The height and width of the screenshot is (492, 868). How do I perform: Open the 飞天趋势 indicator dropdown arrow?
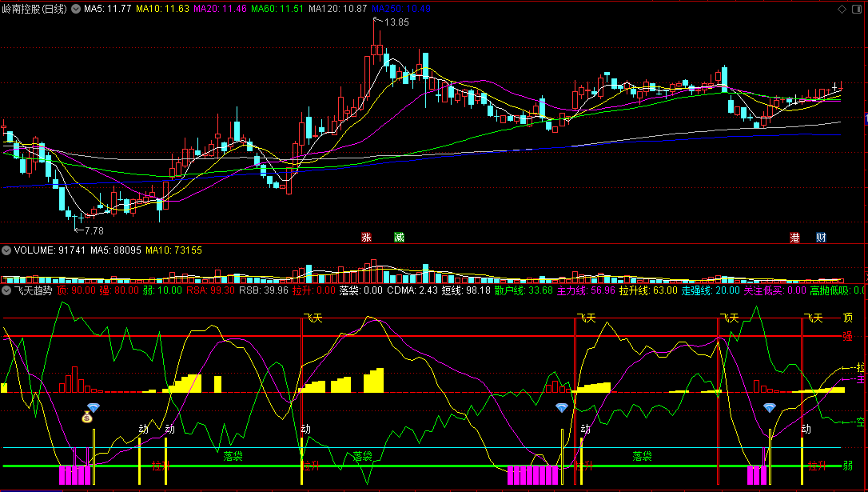click(6, 290)
